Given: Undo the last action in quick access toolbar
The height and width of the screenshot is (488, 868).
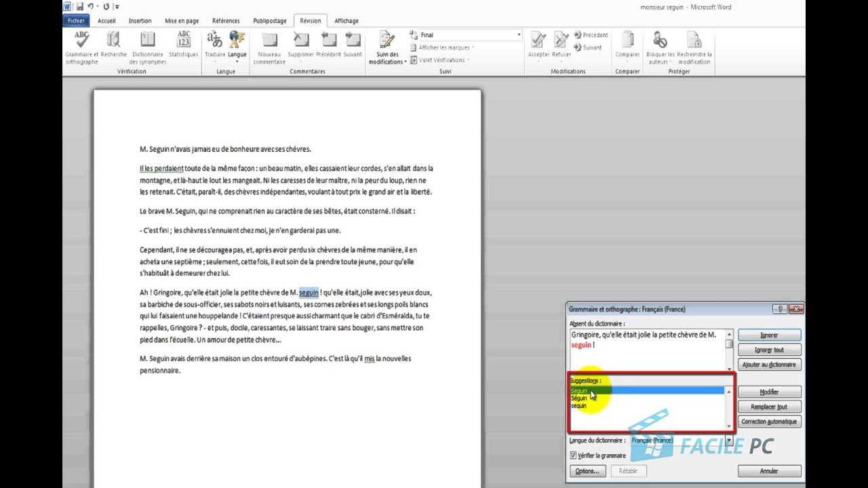Looking at the screenshot, I should coord(90,7).
